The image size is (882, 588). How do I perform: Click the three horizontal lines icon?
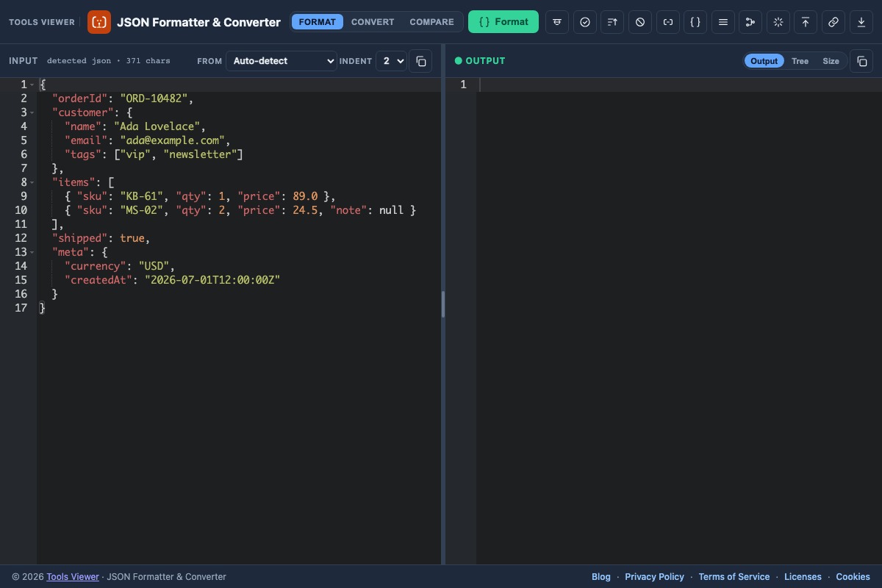coord(723,22)
